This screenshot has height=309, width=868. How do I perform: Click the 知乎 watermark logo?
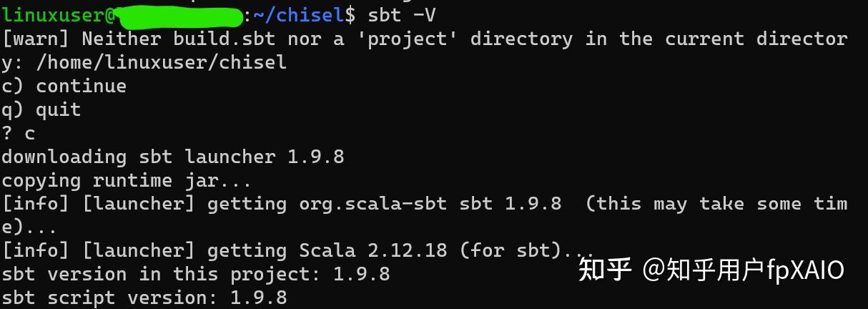coord(605,270)
